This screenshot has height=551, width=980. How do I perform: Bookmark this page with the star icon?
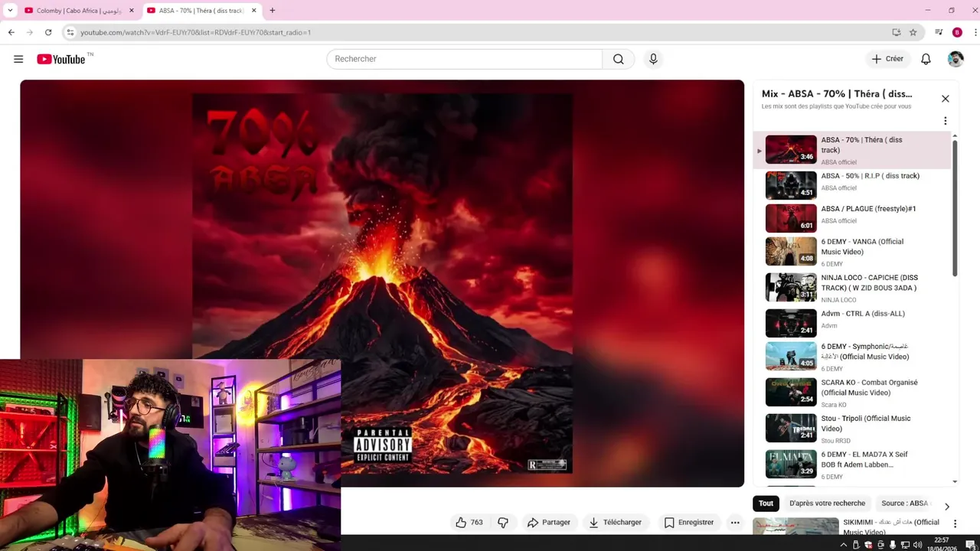[913, 32]
